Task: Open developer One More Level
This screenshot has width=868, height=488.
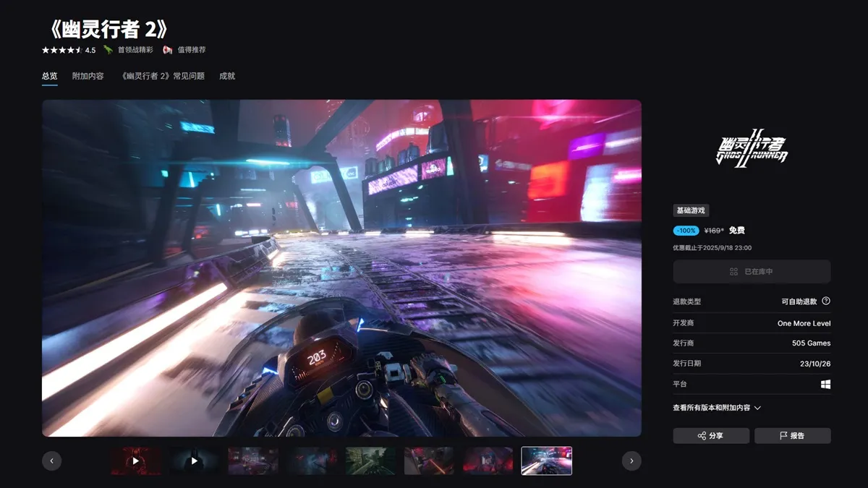Action: pyautogui.click(x=804, y=323)
